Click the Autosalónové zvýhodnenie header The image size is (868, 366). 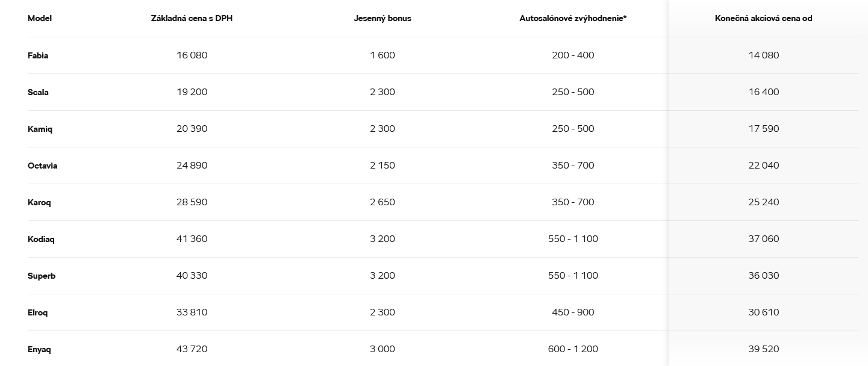tap(573, 18)
